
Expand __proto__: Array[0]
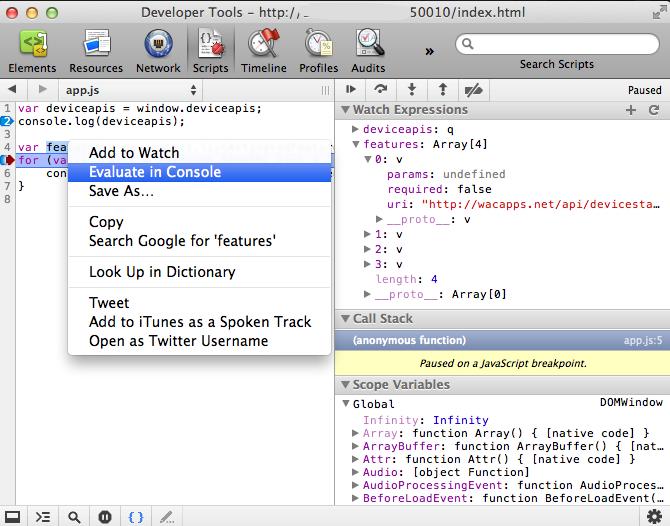367,294
